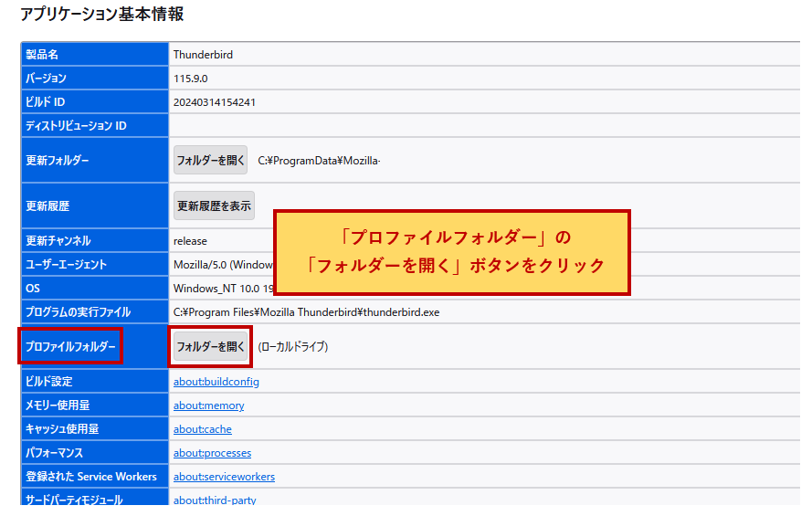This screenshot has width=812, height=516.
Task: Click the プロファイルフォルダー row header
Action: [95, 346]
